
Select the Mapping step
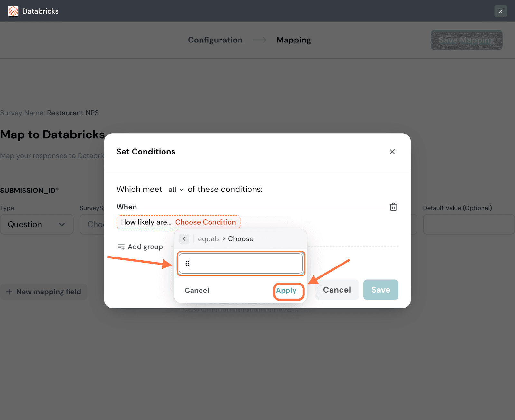point(294,40)
